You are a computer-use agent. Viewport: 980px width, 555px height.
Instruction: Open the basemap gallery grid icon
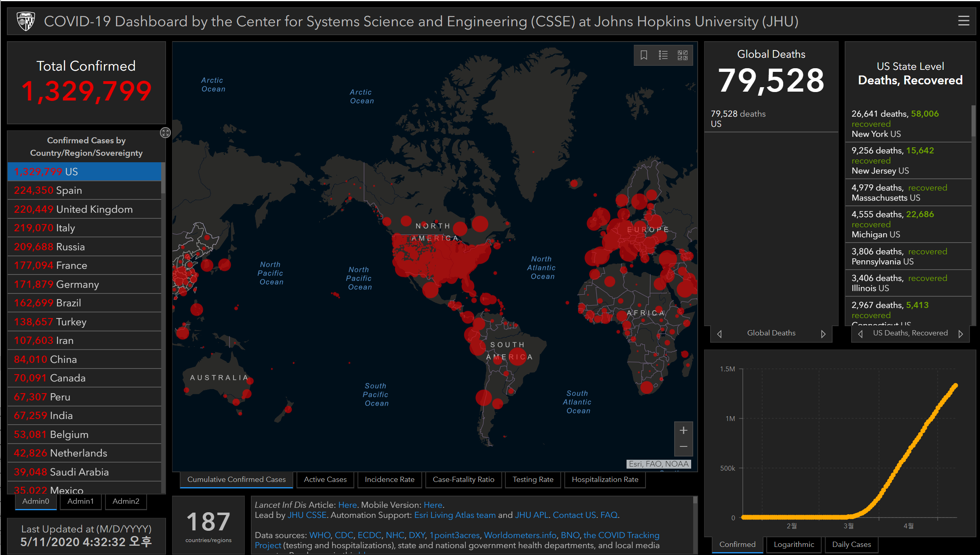click(x=683, y=55)
